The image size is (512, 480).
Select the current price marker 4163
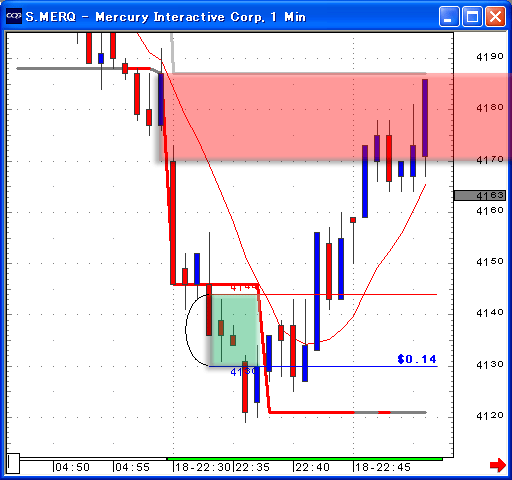click(x=480, y=195)
